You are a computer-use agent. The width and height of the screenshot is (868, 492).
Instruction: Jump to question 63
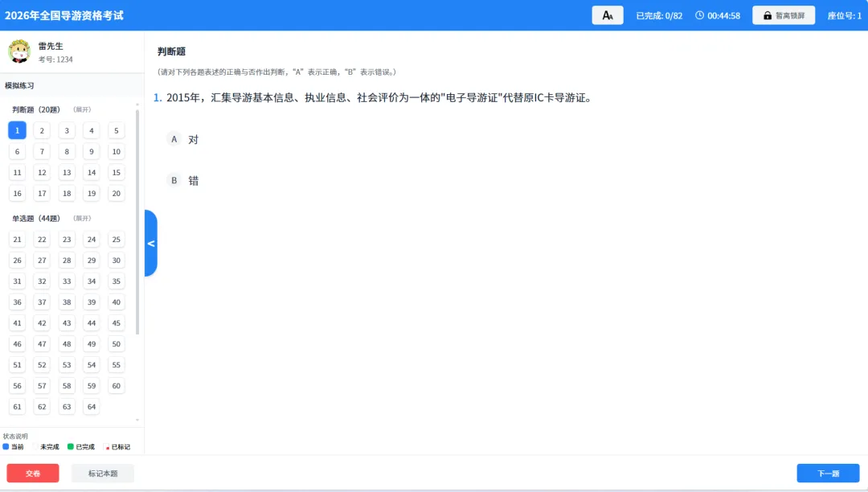click(x=67, y=407)
